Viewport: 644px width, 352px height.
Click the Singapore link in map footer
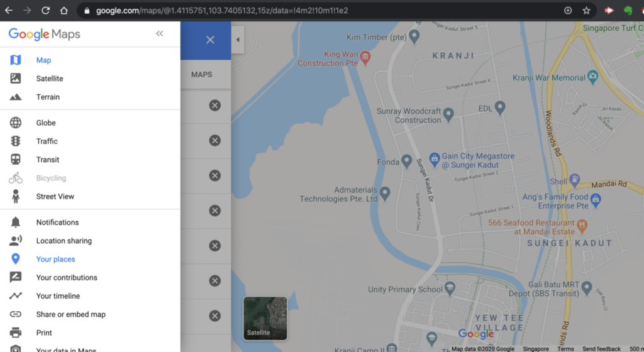click(536, 349)
